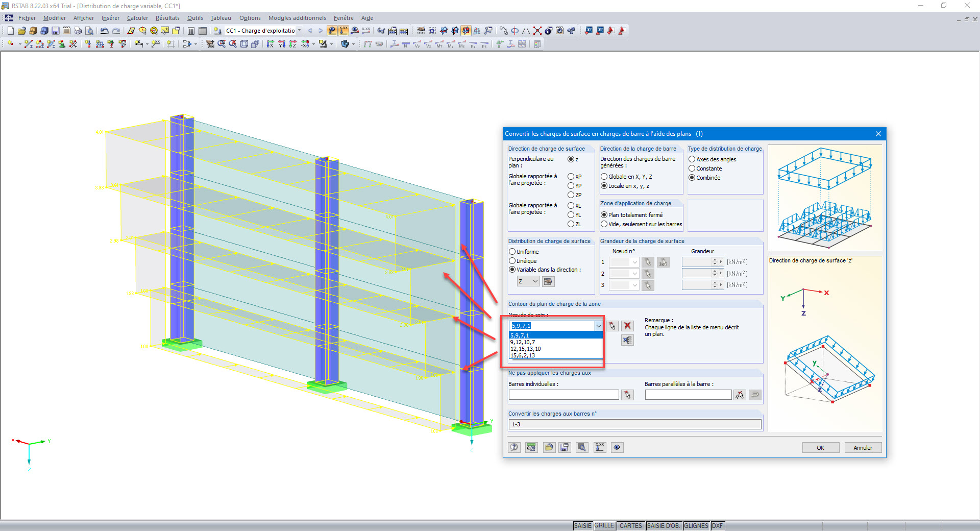980x531 pixels.
Task: Click the view in X direction icon
Action: (x=271, y=44)
